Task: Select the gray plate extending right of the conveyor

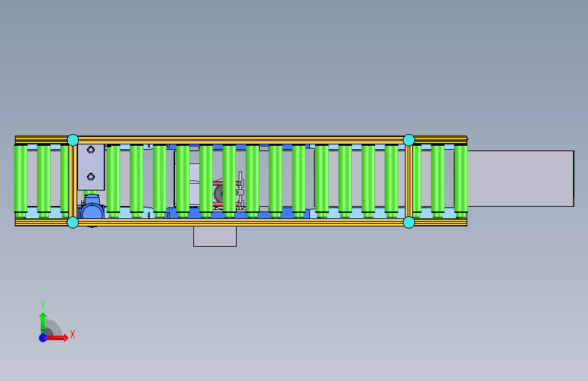Action: (521, 178)
